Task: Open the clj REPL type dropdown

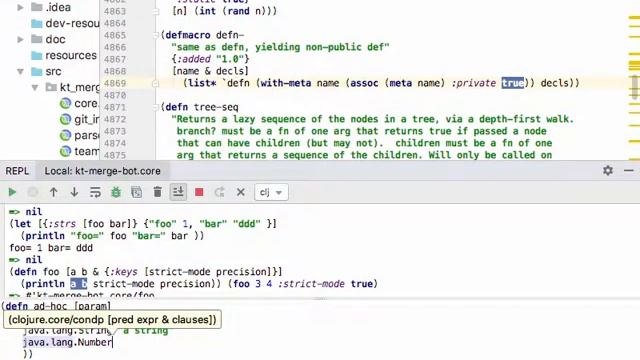Action: pos(271,192)
